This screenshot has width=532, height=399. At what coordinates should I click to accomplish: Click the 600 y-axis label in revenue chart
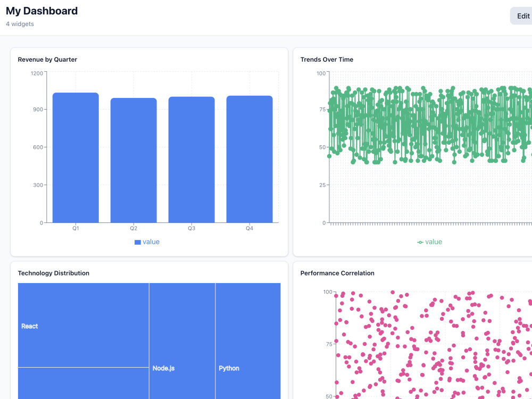[x=38, y=147]
